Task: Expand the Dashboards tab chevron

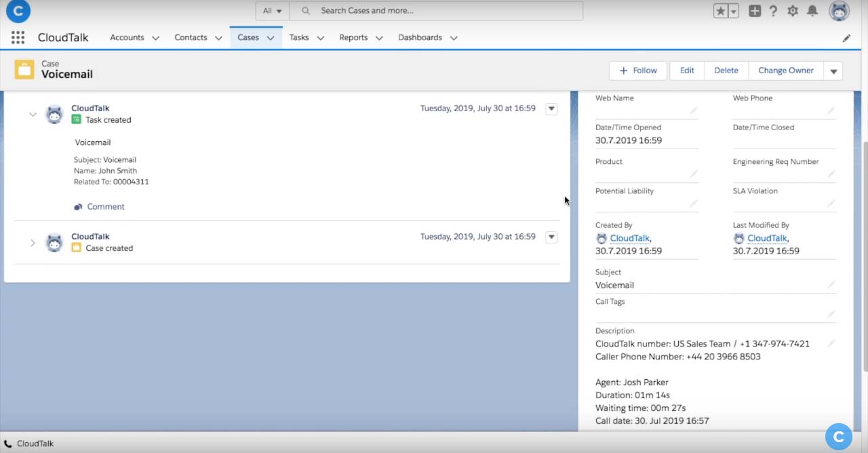Action: pyautogui.click(x=454, y=38)
